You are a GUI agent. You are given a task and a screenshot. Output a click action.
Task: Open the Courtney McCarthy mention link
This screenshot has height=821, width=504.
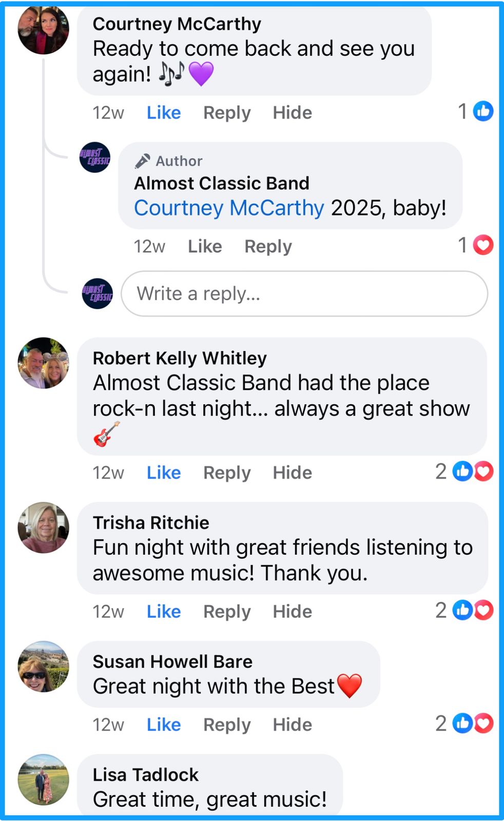tap(229, 208)
